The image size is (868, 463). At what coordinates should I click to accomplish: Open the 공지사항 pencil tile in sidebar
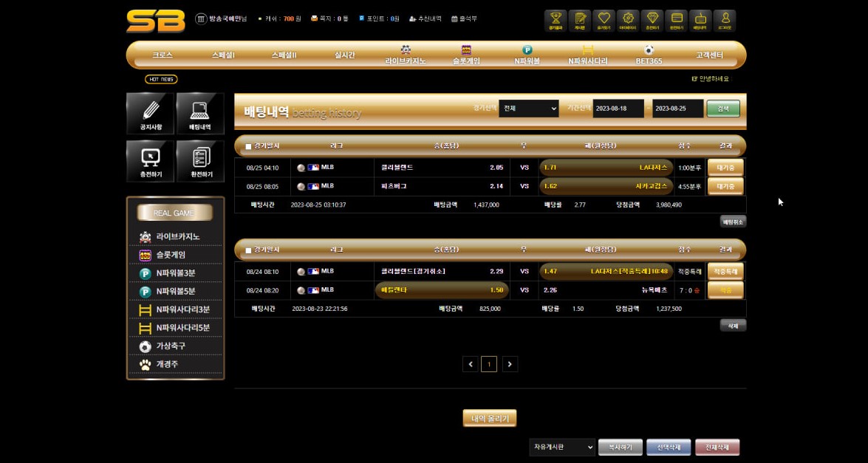[151, 114]
